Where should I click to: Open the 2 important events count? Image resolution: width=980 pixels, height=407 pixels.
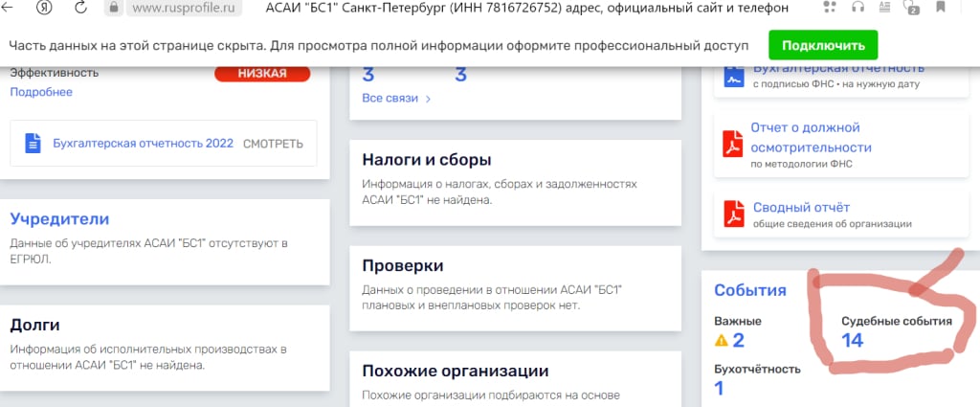tap(738, 341)
